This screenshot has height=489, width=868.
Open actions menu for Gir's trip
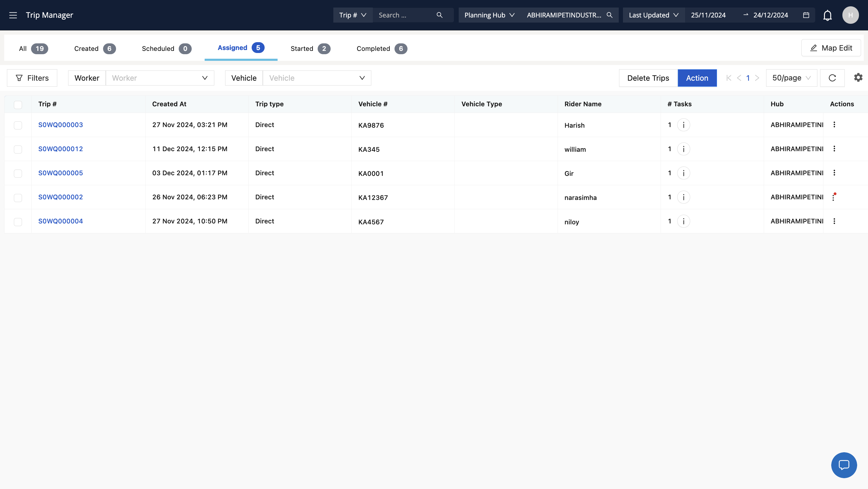pos(834,173)
